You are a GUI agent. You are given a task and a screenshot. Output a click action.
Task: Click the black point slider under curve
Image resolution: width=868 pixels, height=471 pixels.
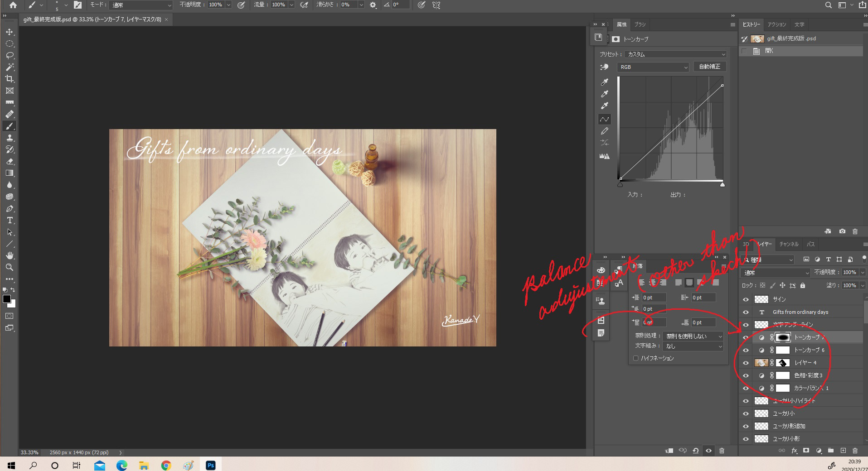point(620,184)
